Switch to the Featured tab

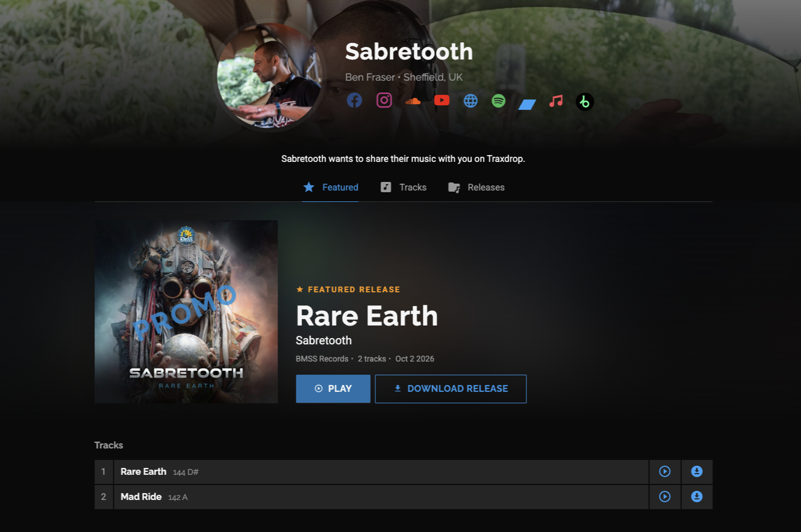[331, 187]
